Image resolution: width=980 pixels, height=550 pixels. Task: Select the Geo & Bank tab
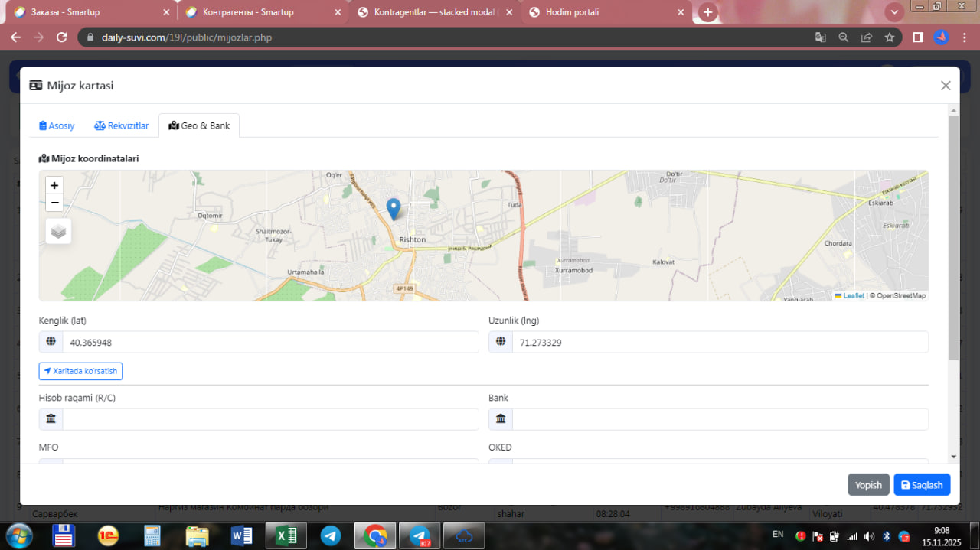199,125
